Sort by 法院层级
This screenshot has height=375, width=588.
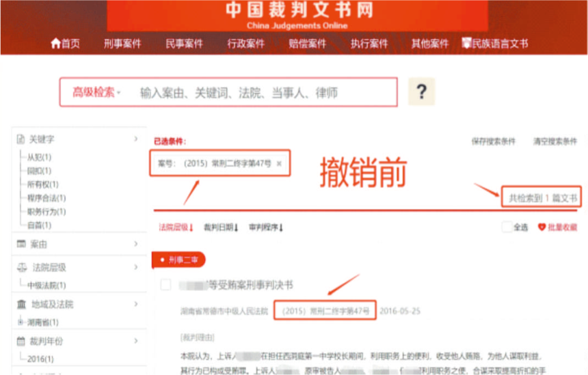pos(176,227)
